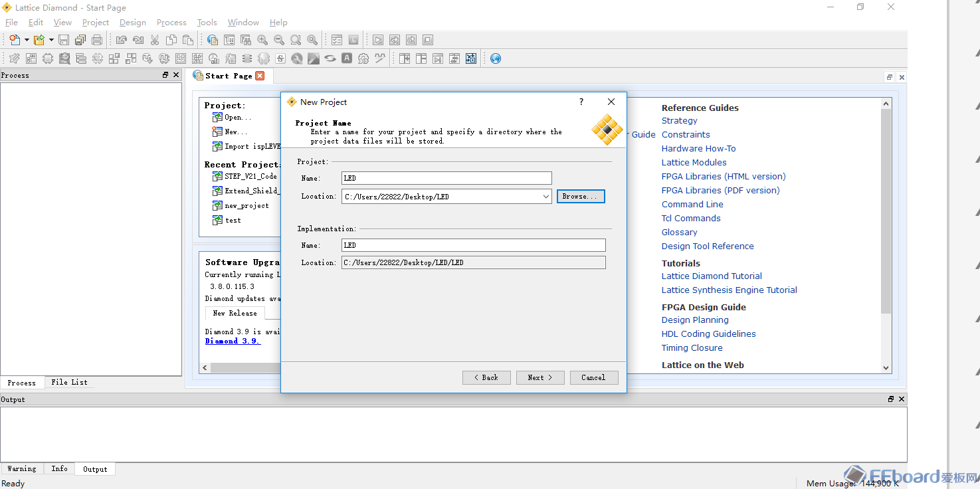Open the Window menu
Viewport: 980px width, 489px height.
click(x=243, y=23)
